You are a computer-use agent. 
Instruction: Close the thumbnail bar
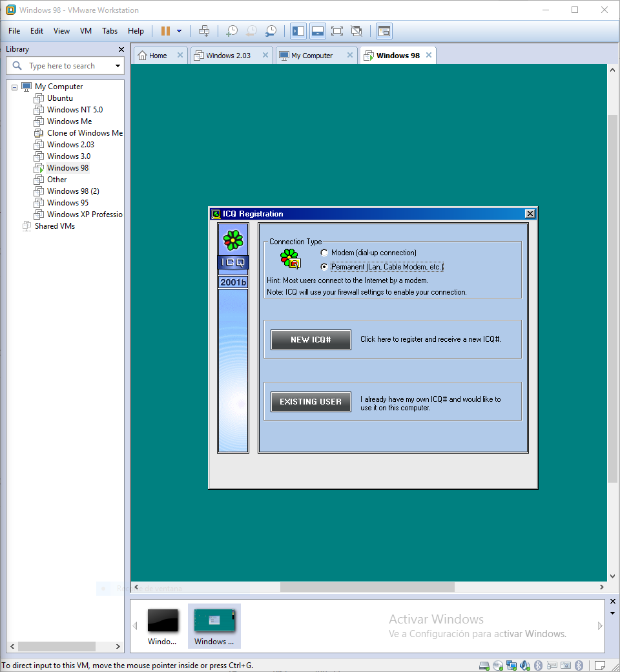pos(612,602)
